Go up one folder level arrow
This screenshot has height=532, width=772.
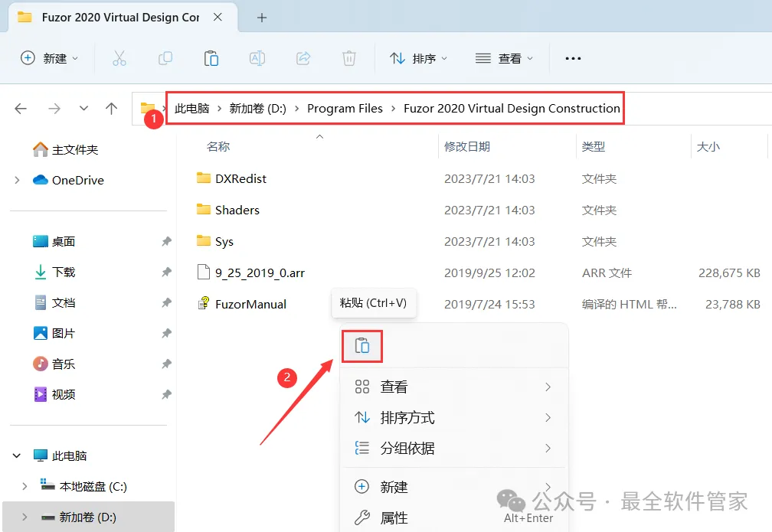(111, 108)
